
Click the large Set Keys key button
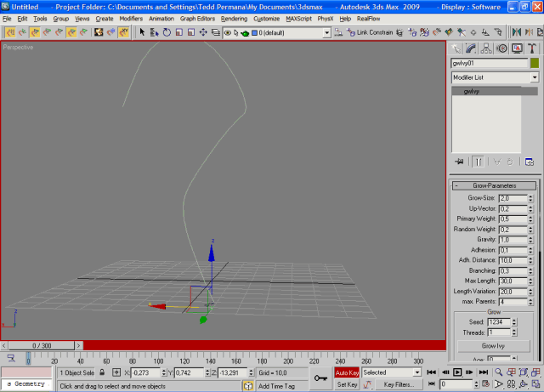pos(320,378)
